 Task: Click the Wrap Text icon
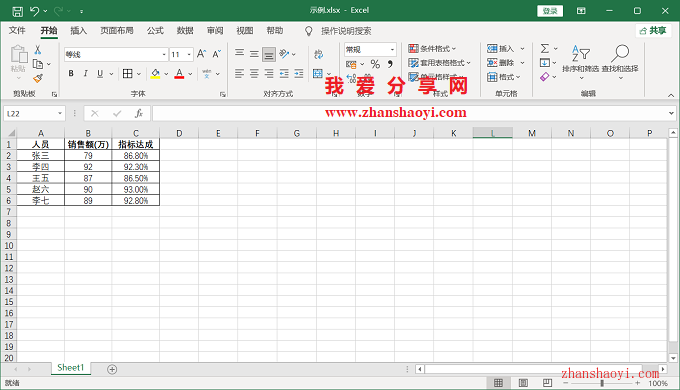(x=318, y=54)
